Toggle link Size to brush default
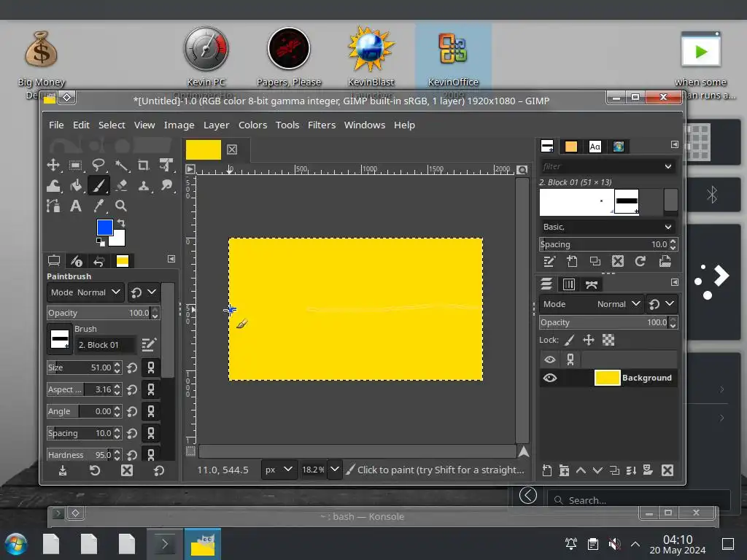 point(150,367)
